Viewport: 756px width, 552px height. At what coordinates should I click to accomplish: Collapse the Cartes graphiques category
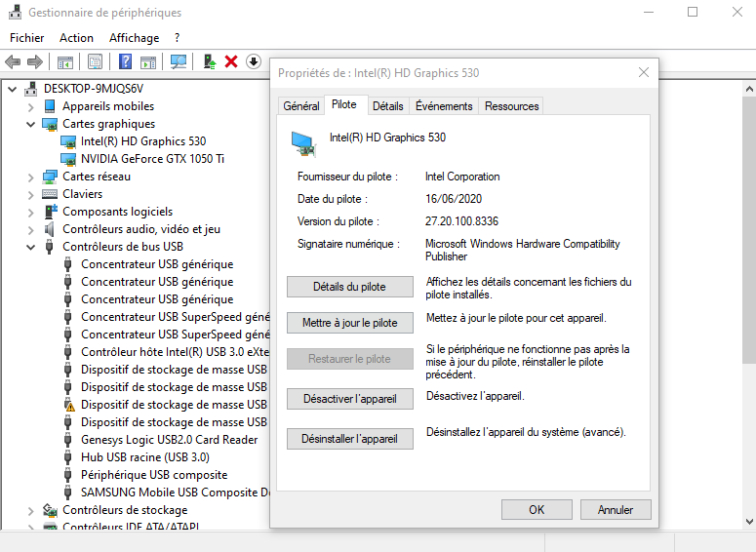(x=31, y=125)
